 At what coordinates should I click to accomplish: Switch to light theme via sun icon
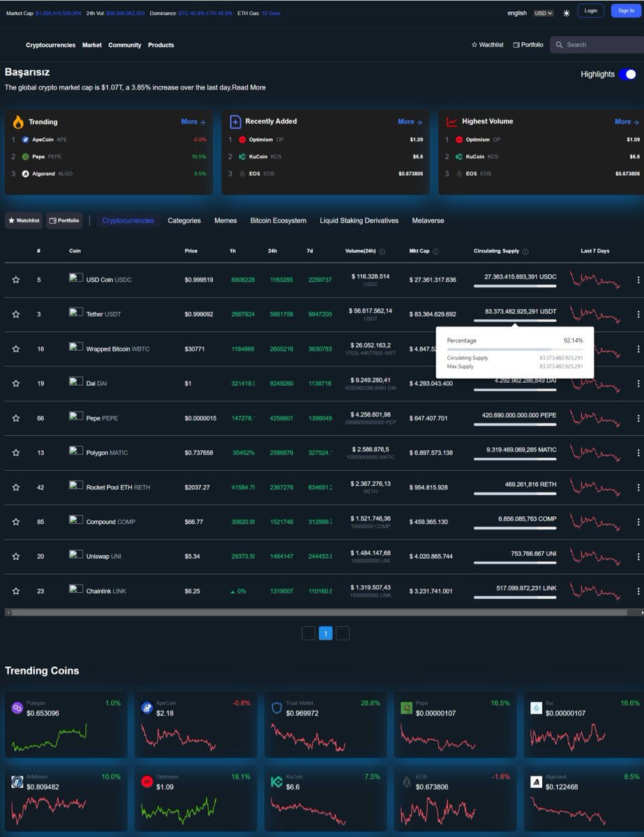[566, 13]
